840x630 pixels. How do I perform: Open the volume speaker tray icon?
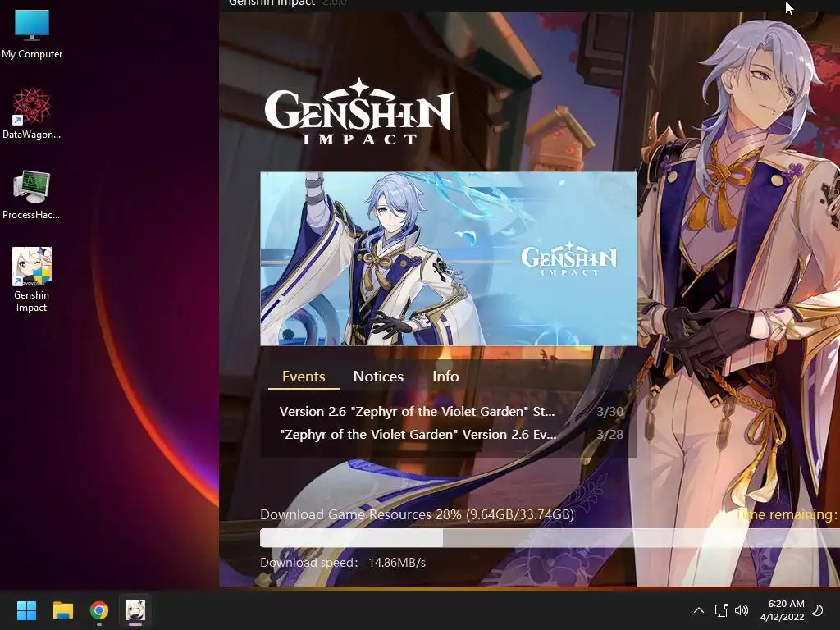tap(742, 610)
